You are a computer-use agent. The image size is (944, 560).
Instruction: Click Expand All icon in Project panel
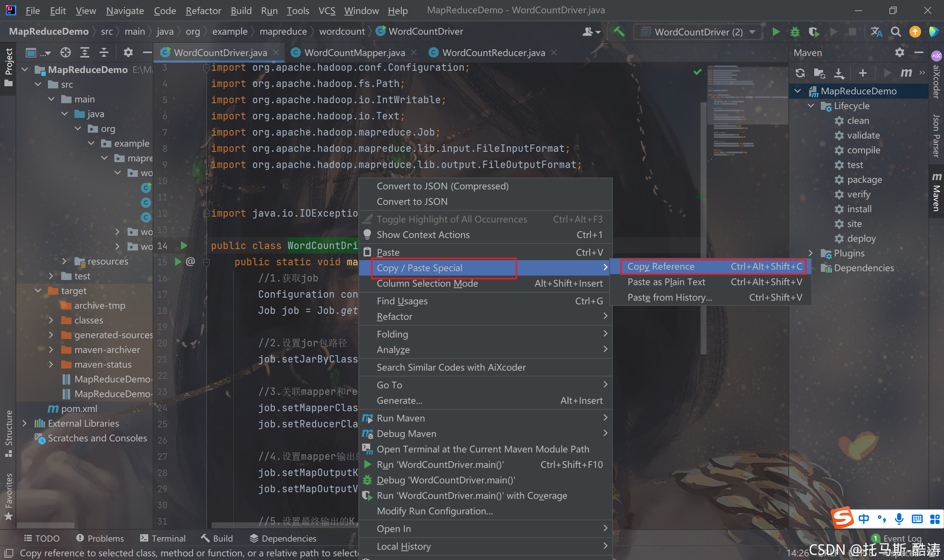(x=84, y=52)
